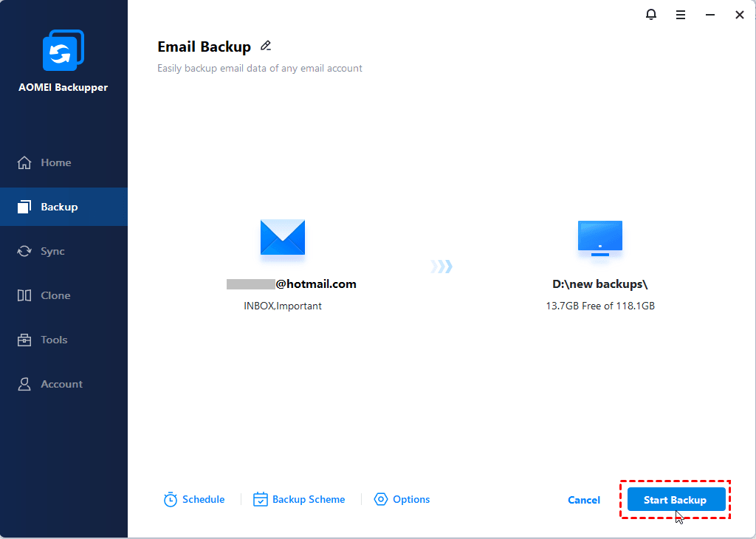Click the D:\new backups\ destination path
This screenshot has width=756, height=539.
599,284
